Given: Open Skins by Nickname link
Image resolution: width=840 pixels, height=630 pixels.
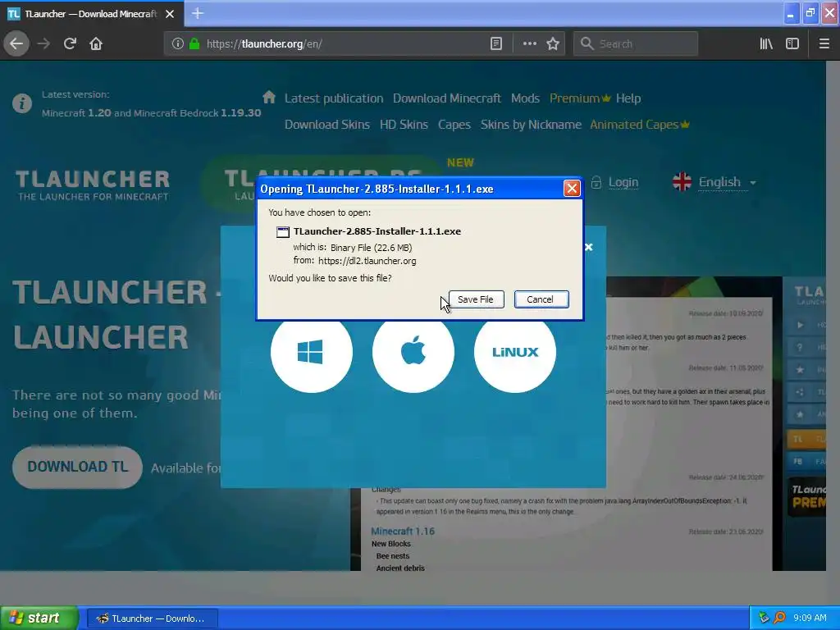Looking at the screenshot, I should pyautogui.click(x=531, y=125).
